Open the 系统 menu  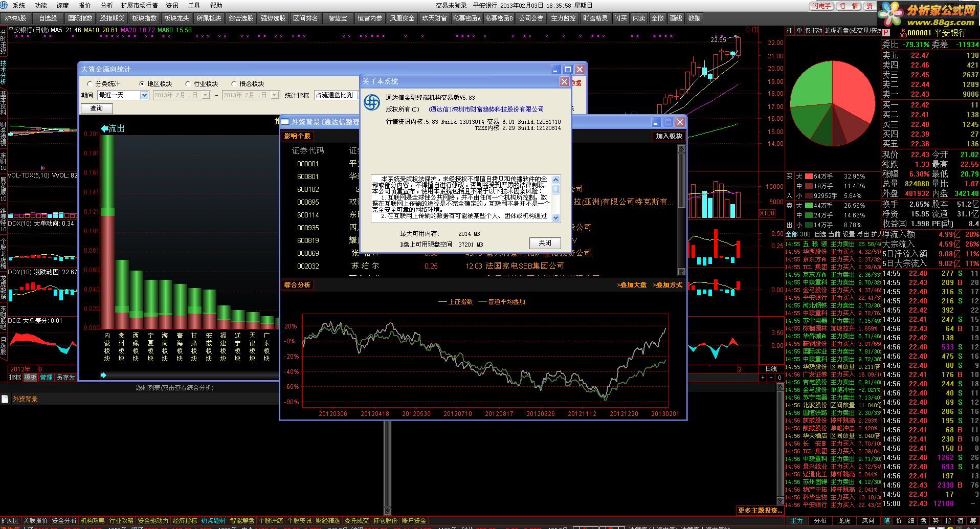pyautogui.click(x=18, y=6)
